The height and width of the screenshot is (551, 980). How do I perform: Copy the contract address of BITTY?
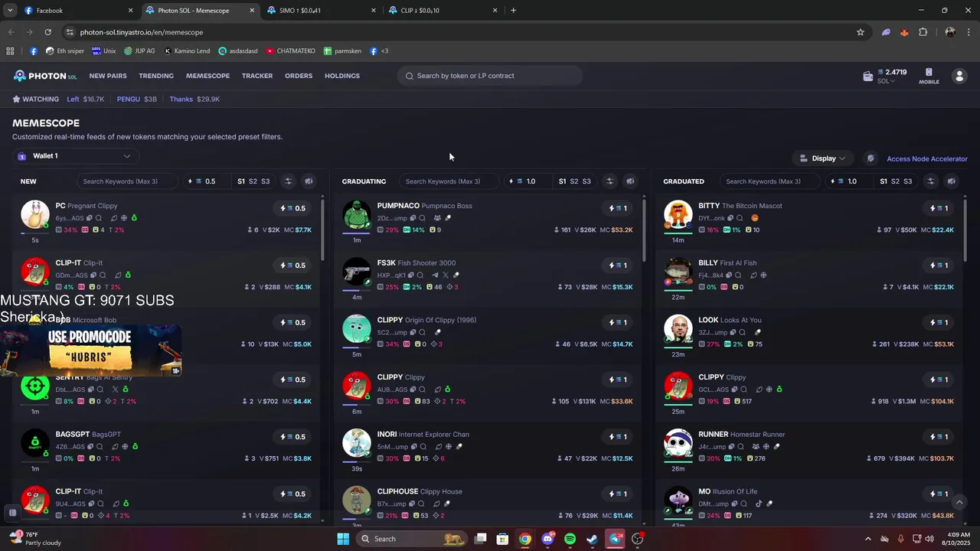[730, 218]
